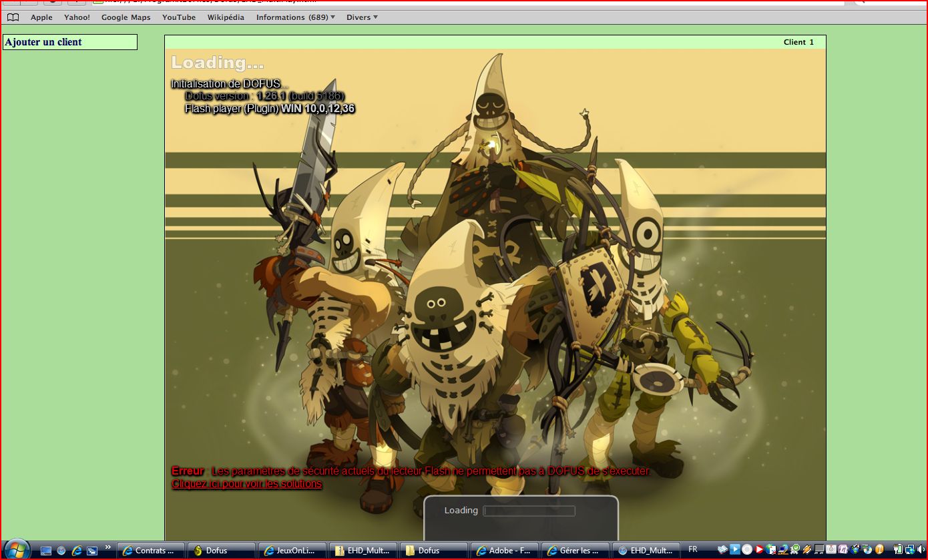Switch to the Dofus game taskbar button

(x=221, y=551)
